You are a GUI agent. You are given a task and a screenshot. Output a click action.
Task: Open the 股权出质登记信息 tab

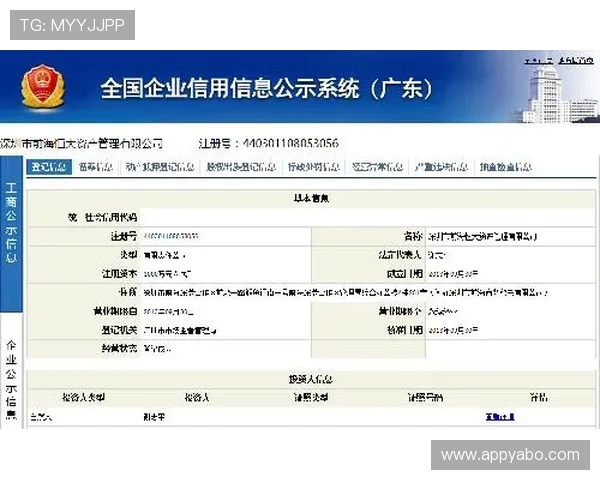241,167
